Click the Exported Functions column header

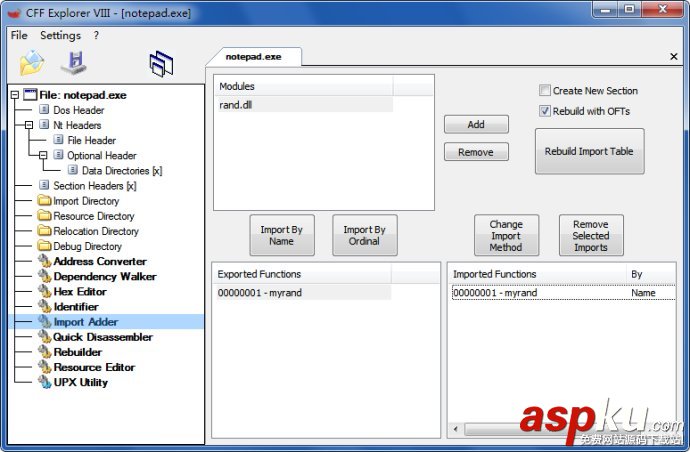tap(302, 274)
